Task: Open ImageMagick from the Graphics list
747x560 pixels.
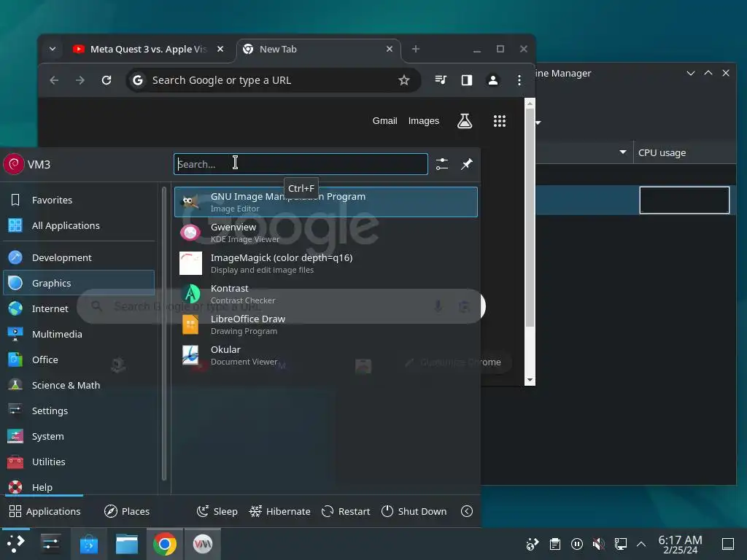Action: 326,263
